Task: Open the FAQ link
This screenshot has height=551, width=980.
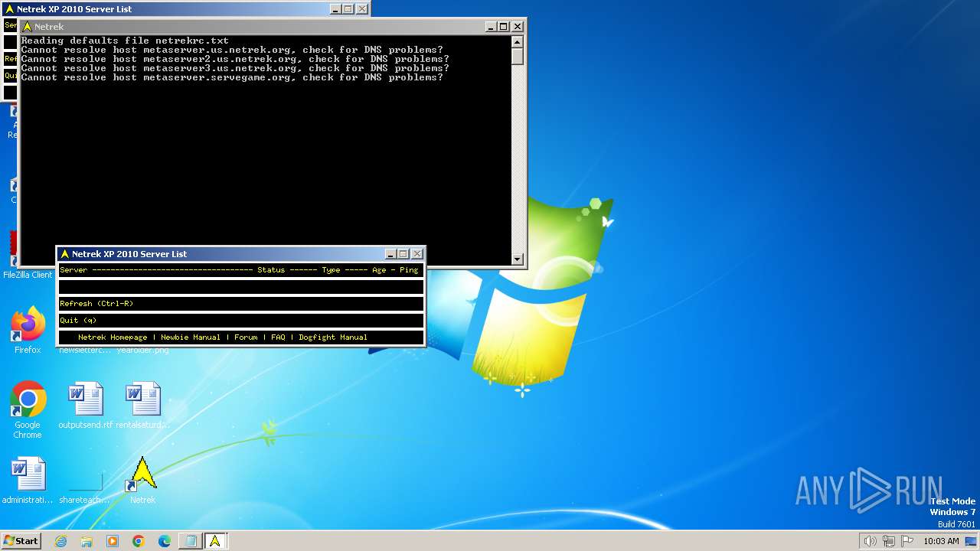Action: 278,337
